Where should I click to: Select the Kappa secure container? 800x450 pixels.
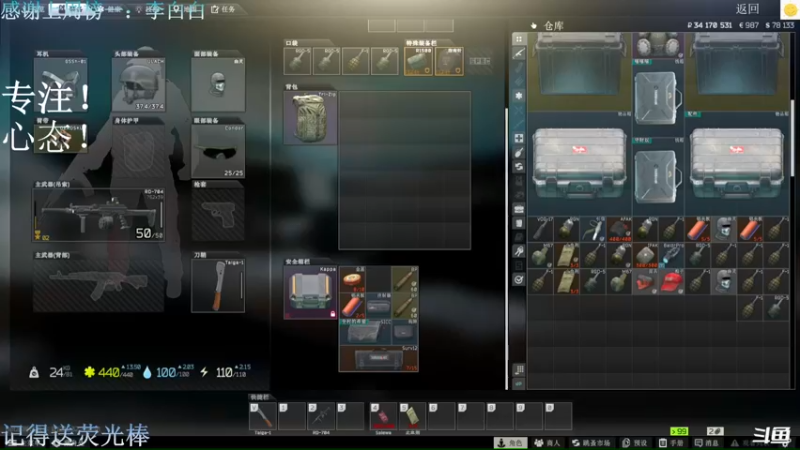(310, 292)
